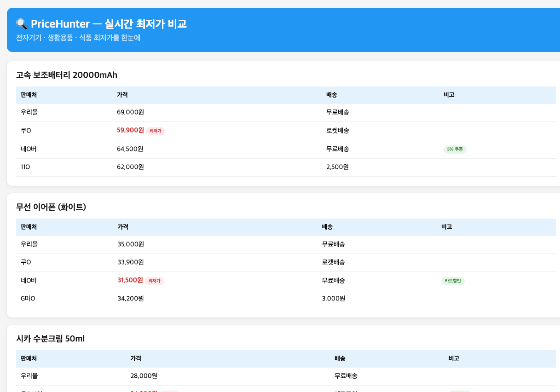560x392 pixels.
Task: Click 무료배송 in the 69,000원 row
Action: tap(338, 112)
